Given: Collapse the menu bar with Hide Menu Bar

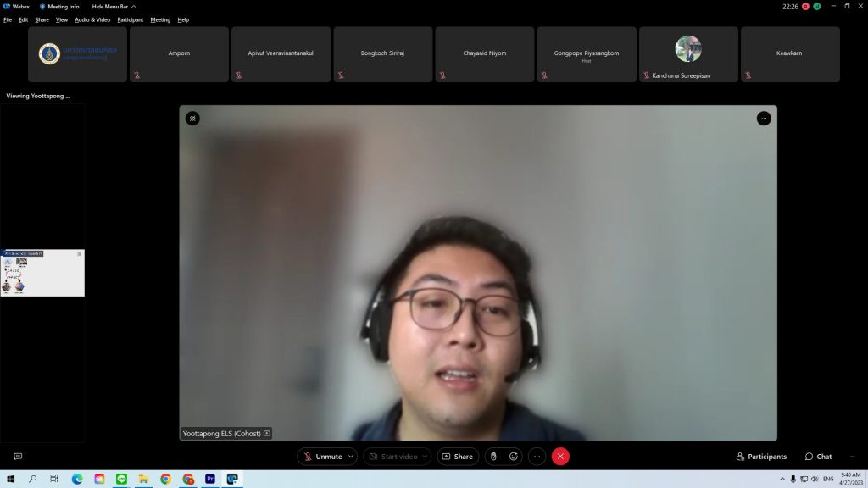Looking at the screenshot, I should [x=114, y=7].
